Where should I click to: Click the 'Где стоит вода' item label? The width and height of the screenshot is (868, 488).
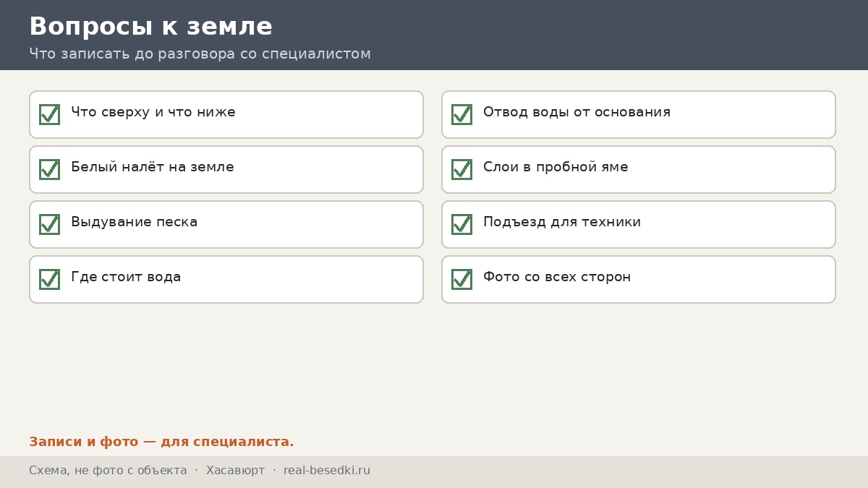[x=126, y=278]
